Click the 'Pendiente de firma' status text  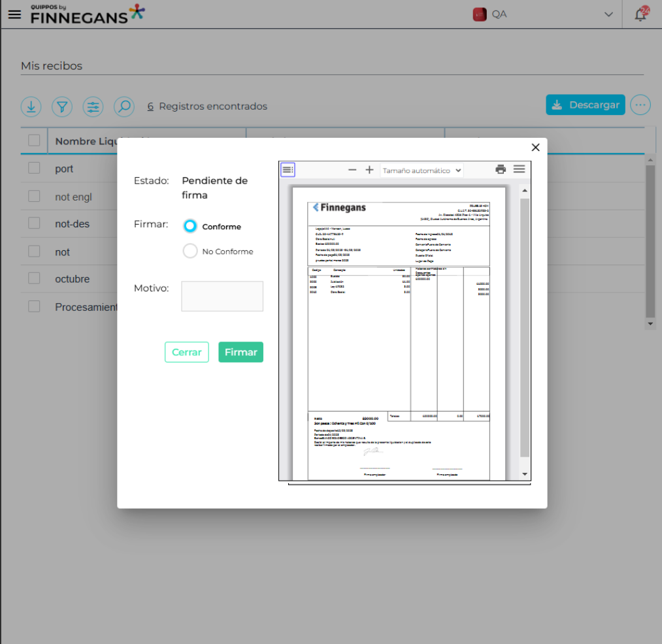[214, 188]
